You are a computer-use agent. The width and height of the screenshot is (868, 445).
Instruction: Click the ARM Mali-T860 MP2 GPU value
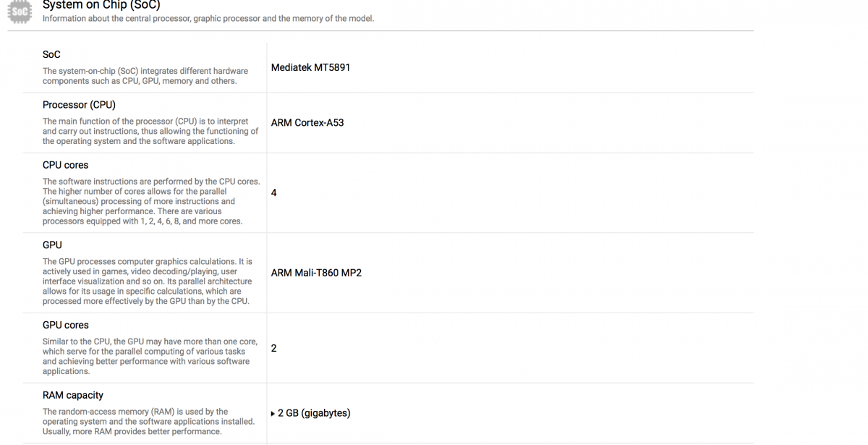(316, 273)
